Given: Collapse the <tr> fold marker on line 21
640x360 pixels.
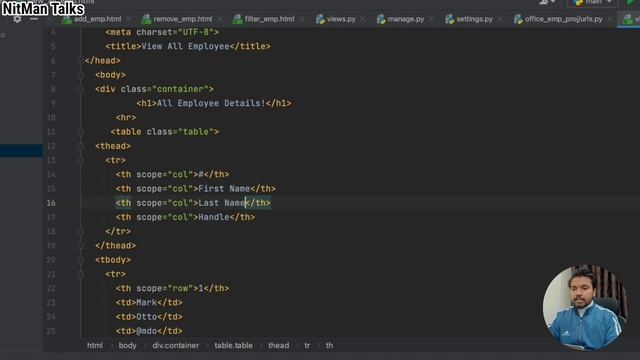Looking at the screenshot, I should 80,274.
